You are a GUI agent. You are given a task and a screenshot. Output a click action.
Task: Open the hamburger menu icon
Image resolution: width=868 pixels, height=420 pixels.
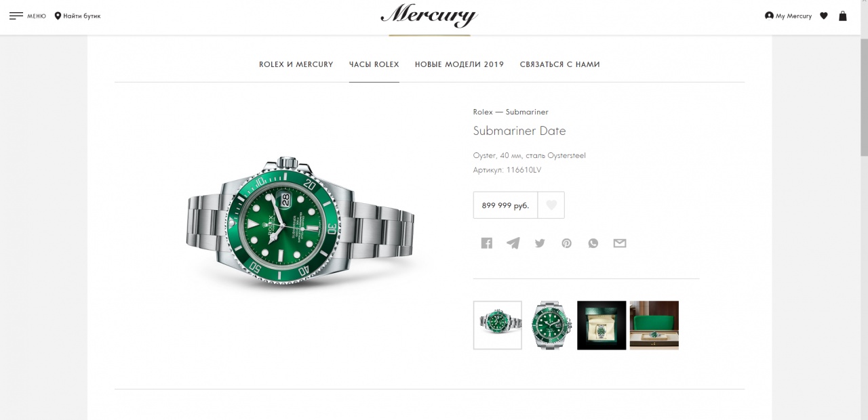[x=16, y=16]
